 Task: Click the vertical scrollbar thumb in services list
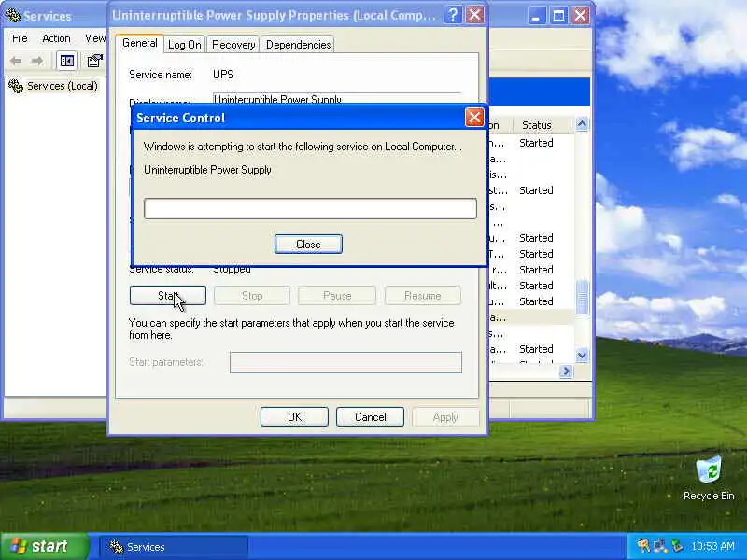(x=582, y=298)
